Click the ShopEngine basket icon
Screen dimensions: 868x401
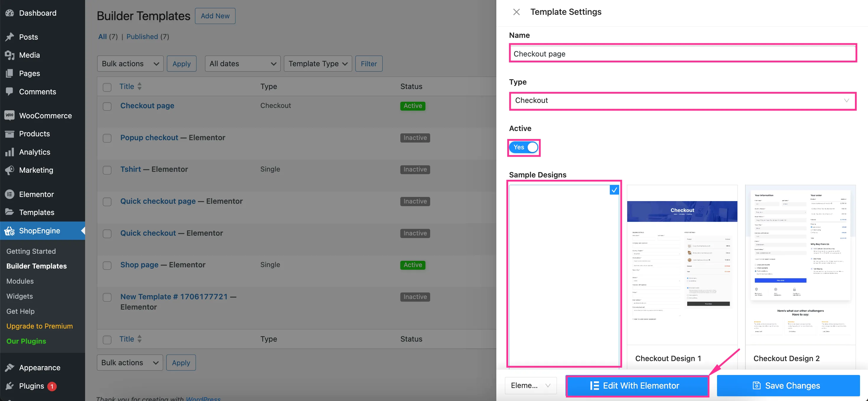tap(10, 231)
